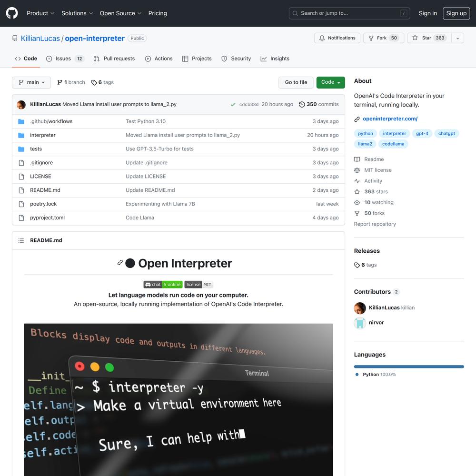Click the Activity pulse icon
This screenshot has height=476, width=476.
pyautogui.click(x=357, y=181)
